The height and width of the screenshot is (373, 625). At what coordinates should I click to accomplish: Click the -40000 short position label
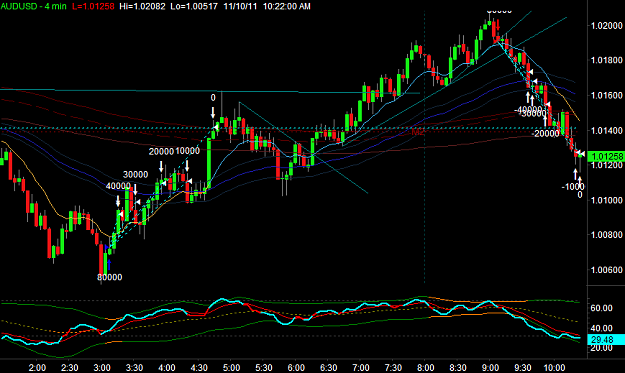click(528, 109)
